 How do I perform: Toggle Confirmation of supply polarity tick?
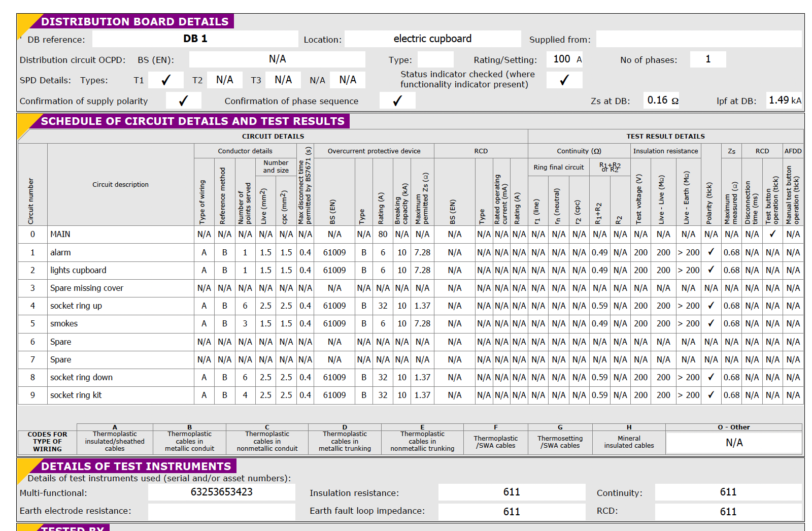(183, 101)
